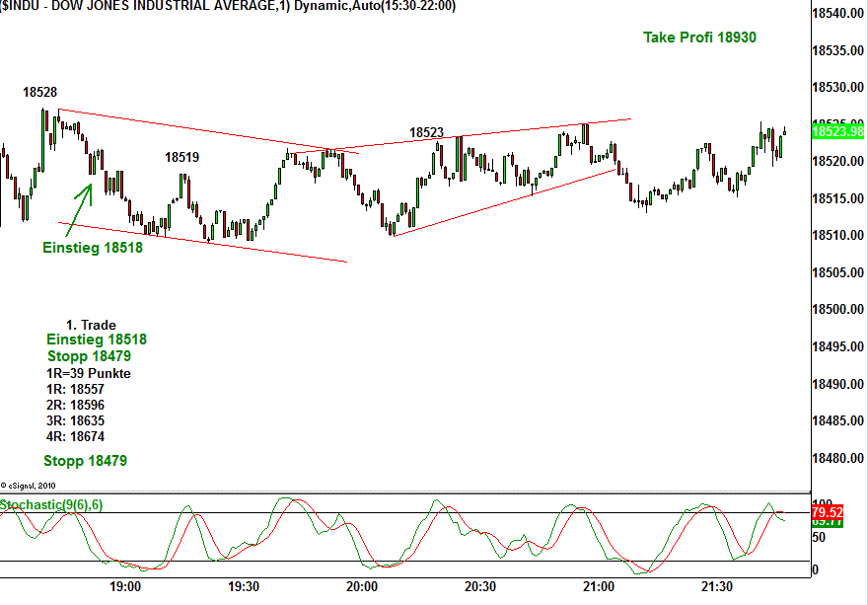Click the 18519 price annotation
This screenshot has width=868, height=605.
pos(181,157)
